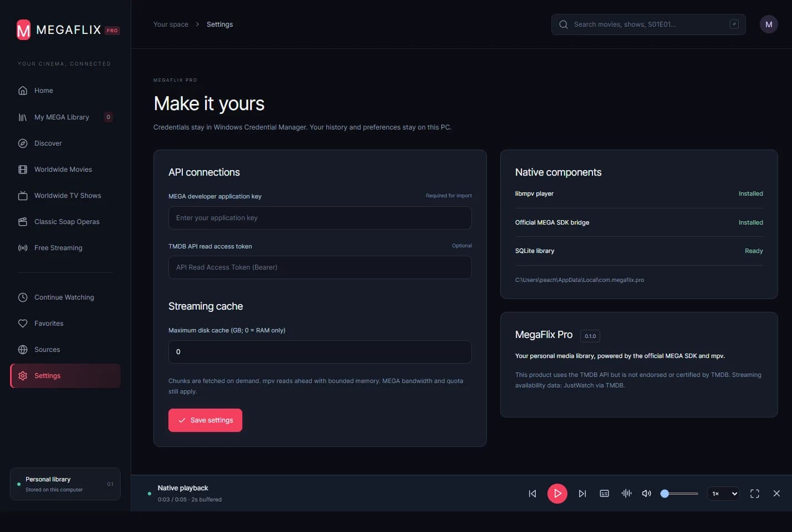Image resolution: width=792 pixels, height=532 pixels.
Task: Toggle fullscreen in the player bar
Action: coord(755,494)
